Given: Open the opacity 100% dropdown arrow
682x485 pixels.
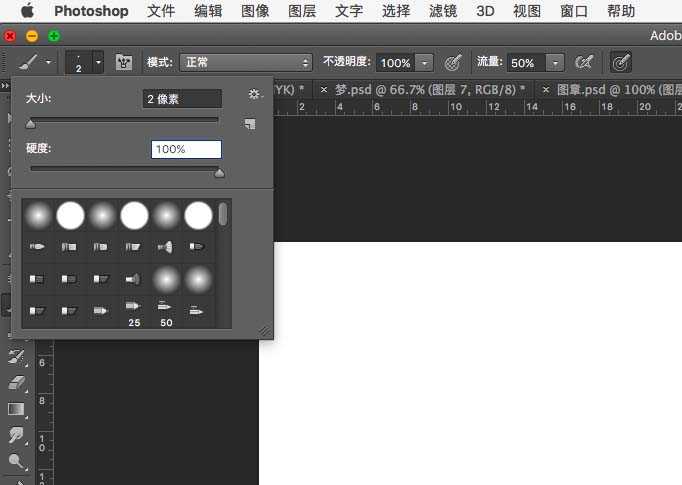Looking at the screenshot, I should tap(425, 62).
